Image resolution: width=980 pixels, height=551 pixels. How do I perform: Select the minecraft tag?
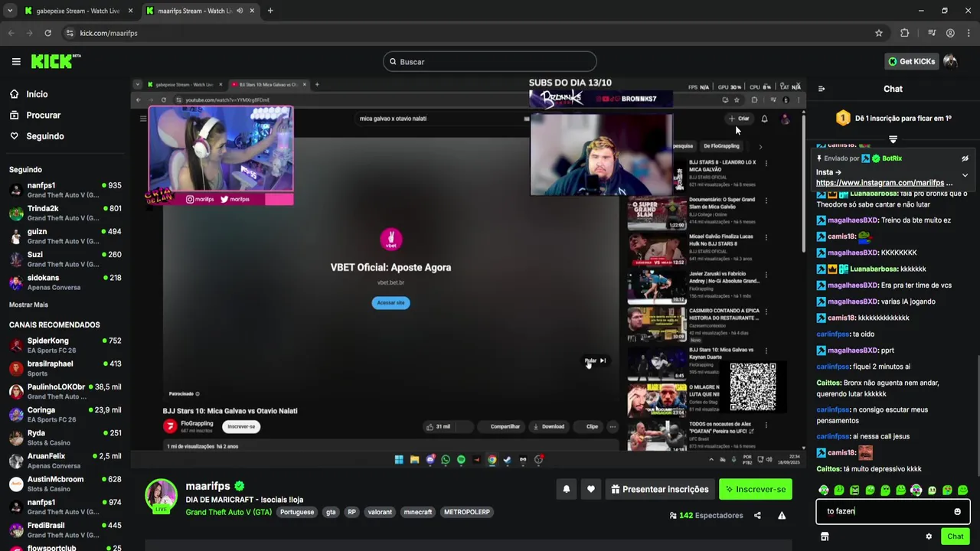(418, 512)
